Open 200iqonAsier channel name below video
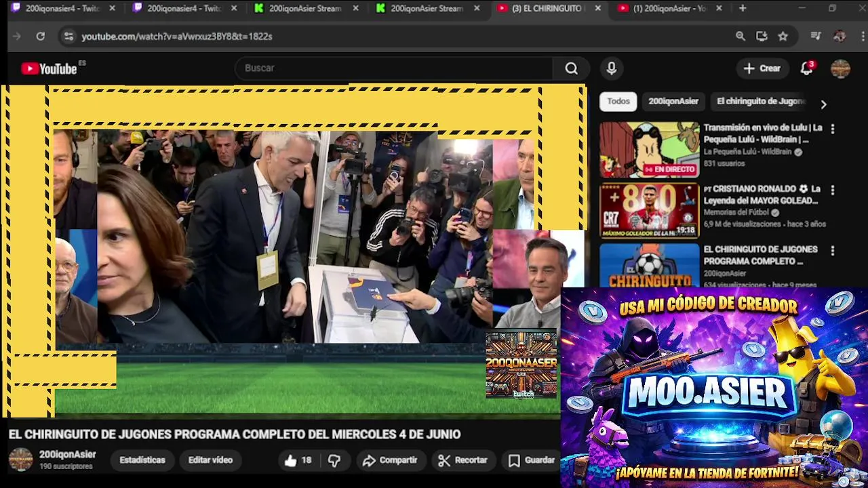This screenshot has height=488, width=868. click(67, 454)
